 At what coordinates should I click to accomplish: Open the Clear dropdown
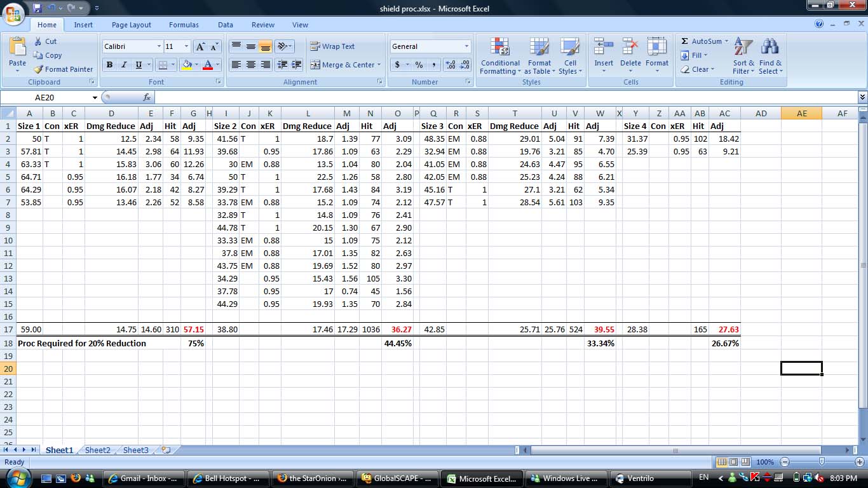click(697, 69)
